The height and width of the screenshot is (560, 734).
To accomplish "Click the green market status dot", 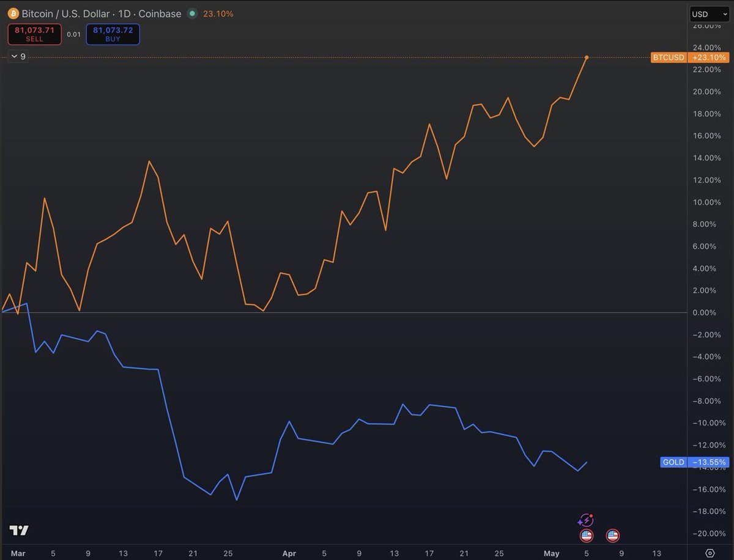I will [193, 13].
